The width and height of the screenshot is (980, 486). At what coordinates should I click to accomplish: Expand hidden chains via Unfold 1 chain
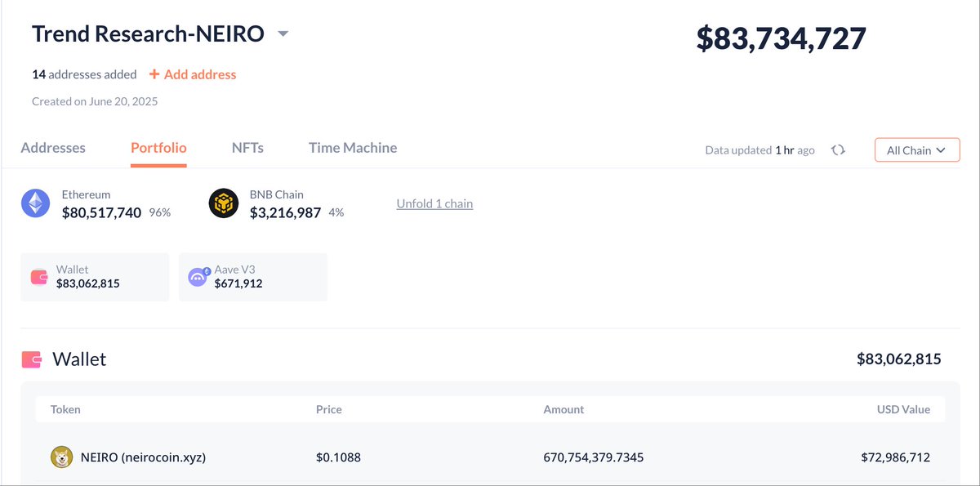click(x=434, y=203)
